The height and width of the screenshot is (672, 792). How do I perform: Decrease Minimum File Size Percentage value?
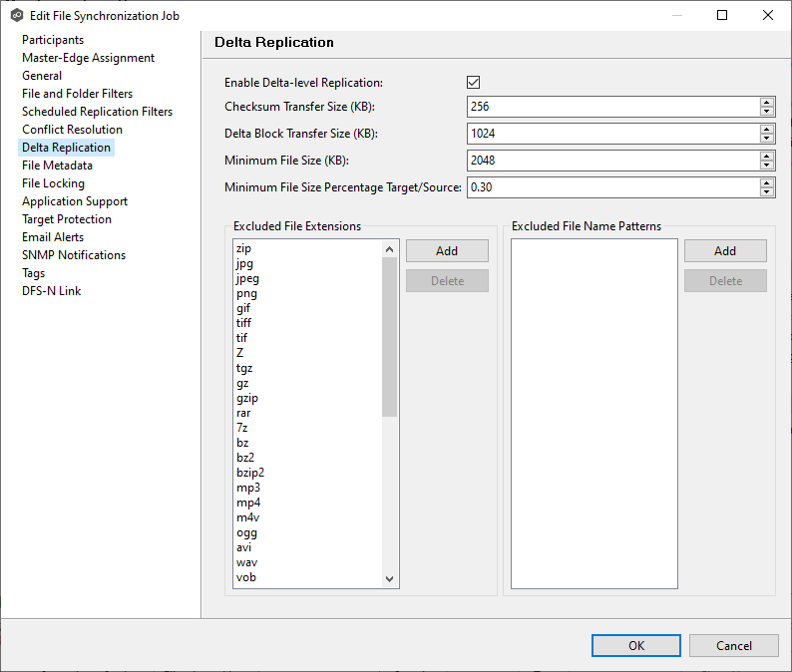point(766,191)
